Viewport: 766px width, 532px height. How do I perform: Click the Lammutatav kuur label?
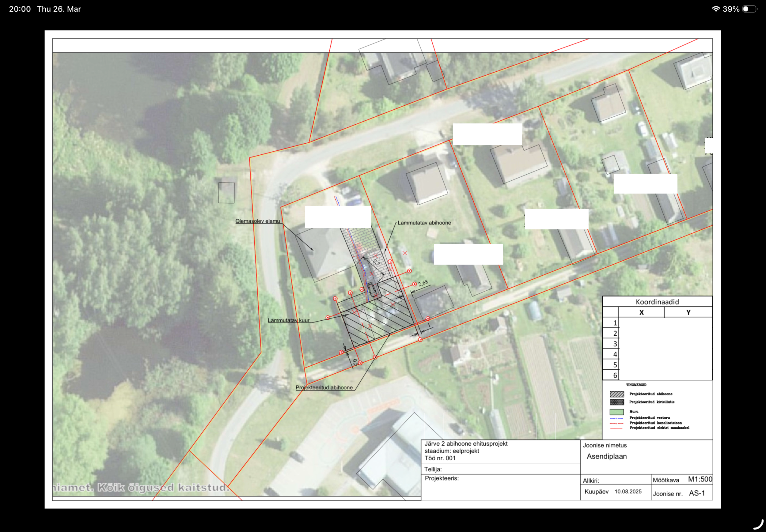pyautogui.click(x=288, y=320)
